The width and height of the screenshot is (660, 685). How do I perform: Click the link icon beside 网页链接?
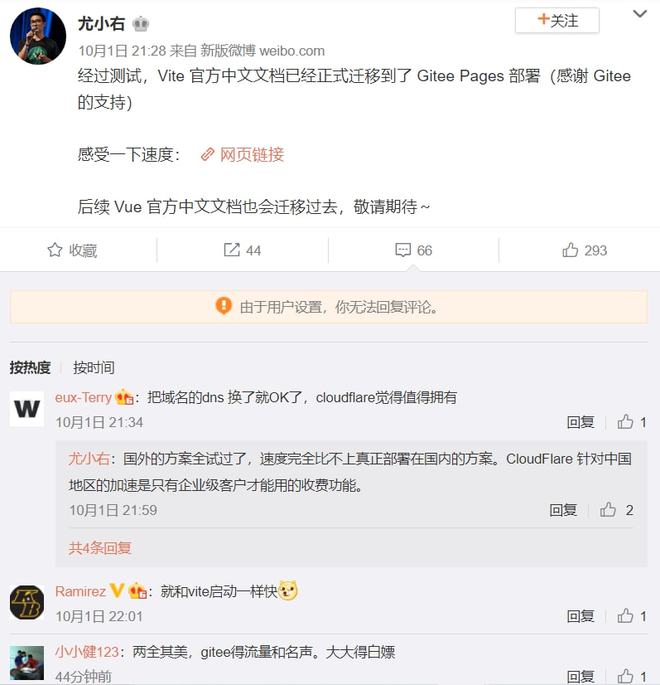[x=207, y=155]
